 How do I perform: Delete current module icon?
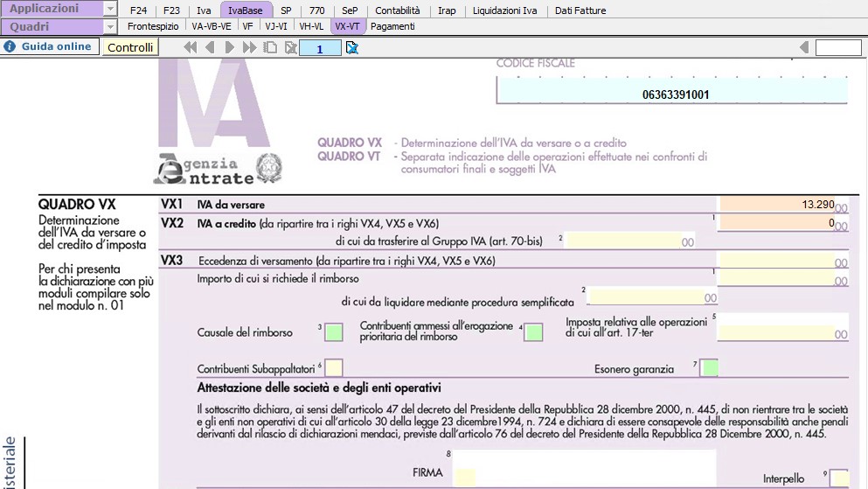[290, 47]
